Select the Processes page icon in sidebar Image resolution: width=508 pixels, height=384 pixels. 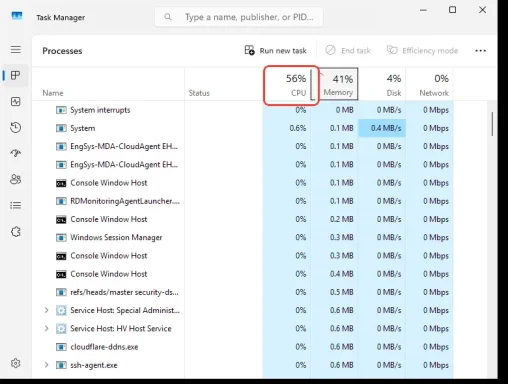pyautogui.click(x=16, y=75)
